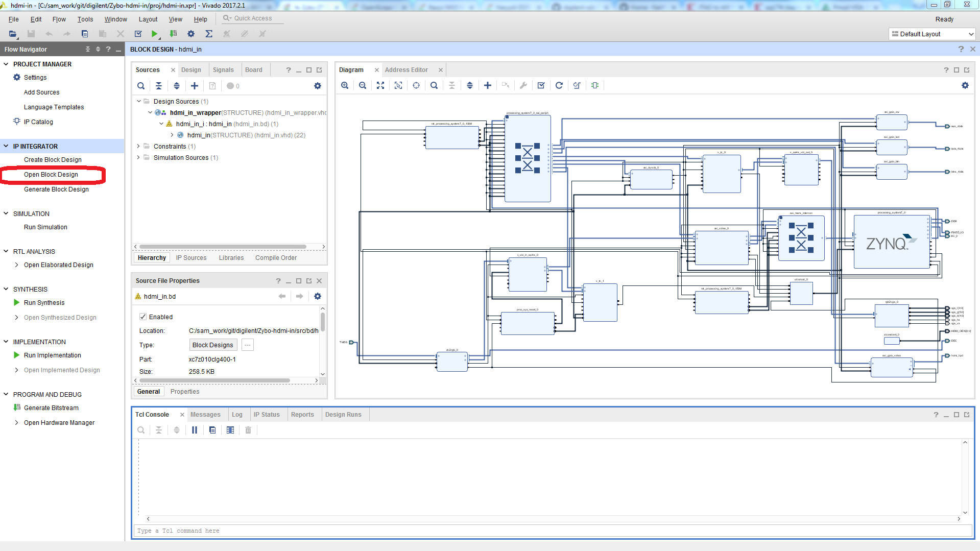Search the diagram with magnifier icon
The height and width of the screenshot is (551, 980).
434,85
